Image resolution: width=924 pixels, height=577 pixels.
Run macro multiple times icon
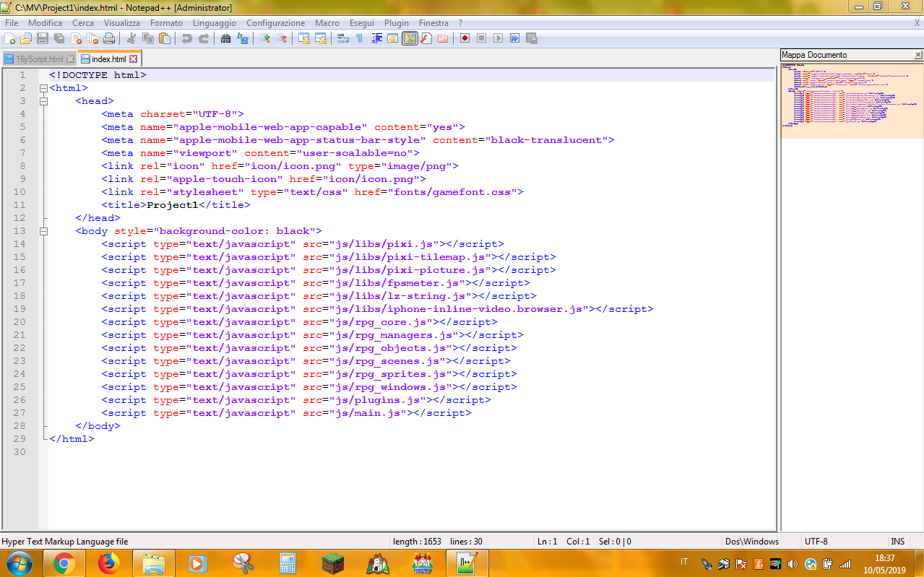[x=514, y=38]
